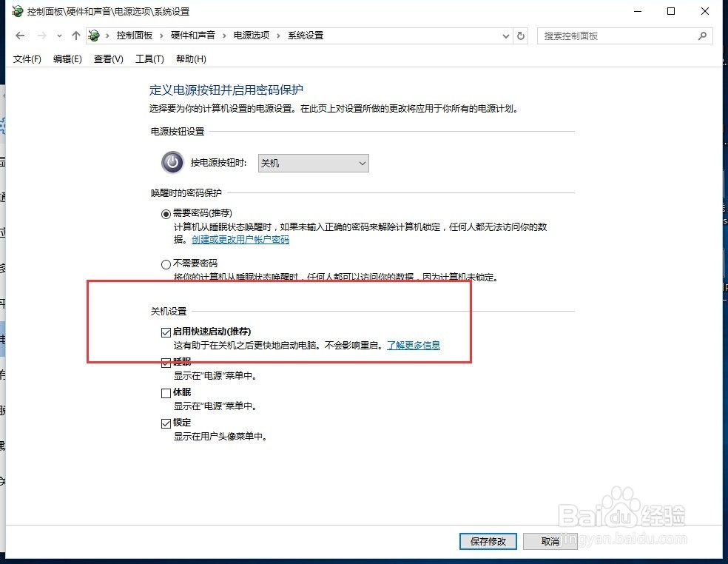This screenshot has width=728, height=564.
Task: Expand the address bar history dropdown
Action: 505,35
